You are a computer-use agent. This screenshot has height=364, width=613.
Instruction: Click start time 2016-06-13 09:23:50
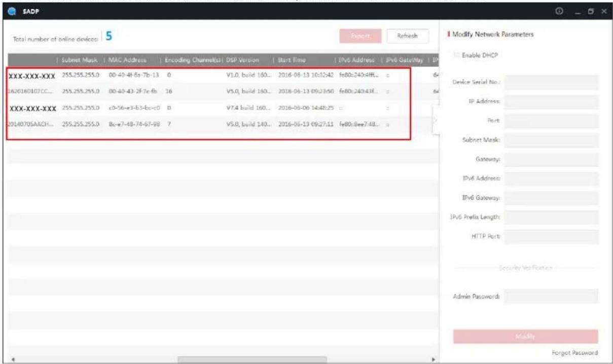[x=305, y=92]
